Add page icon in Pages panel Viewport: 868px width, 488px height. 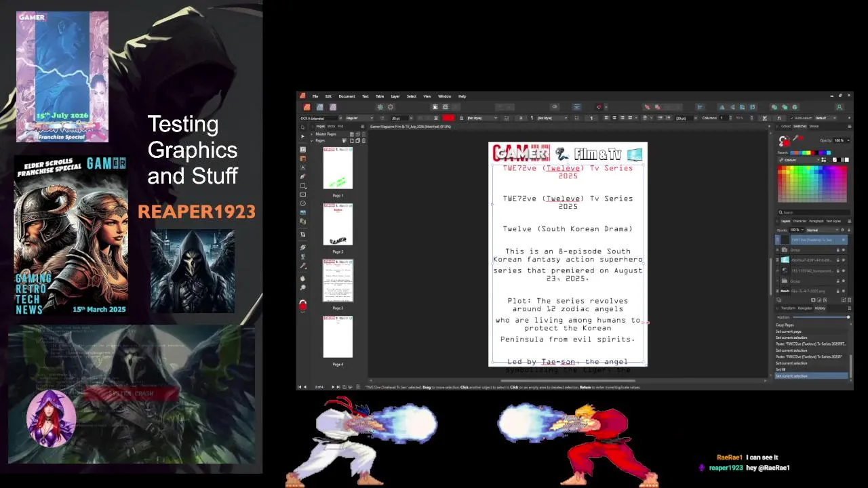coord(352,140)
